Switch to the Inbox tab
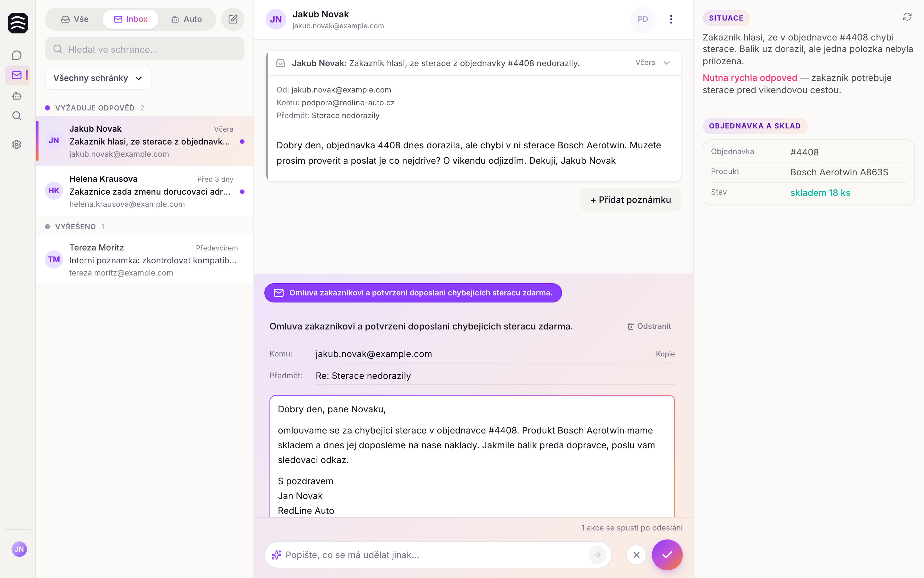Viewport: 924px width, 578px height. pos(131,19)
